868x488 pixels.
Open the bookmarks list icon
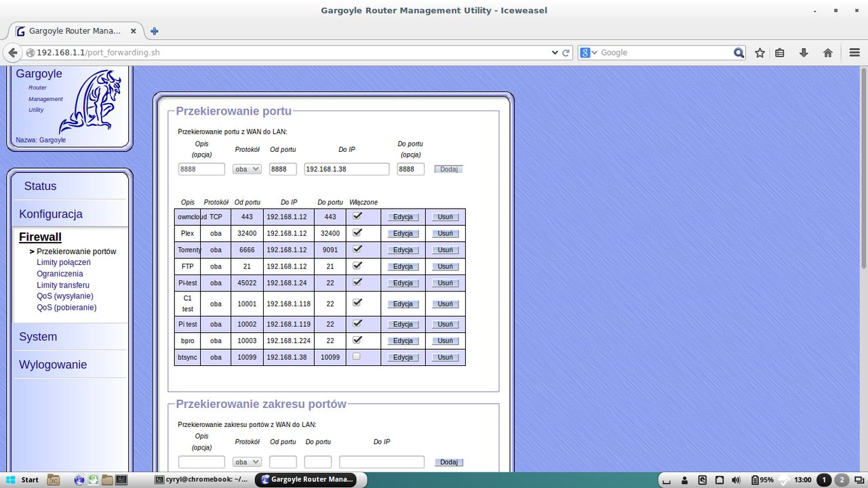pos(780,52)
